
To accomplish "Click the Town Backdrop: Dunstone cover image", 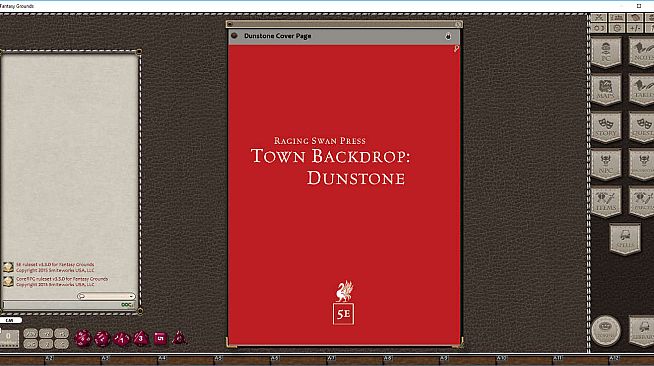I will click(x=344, y=195).
